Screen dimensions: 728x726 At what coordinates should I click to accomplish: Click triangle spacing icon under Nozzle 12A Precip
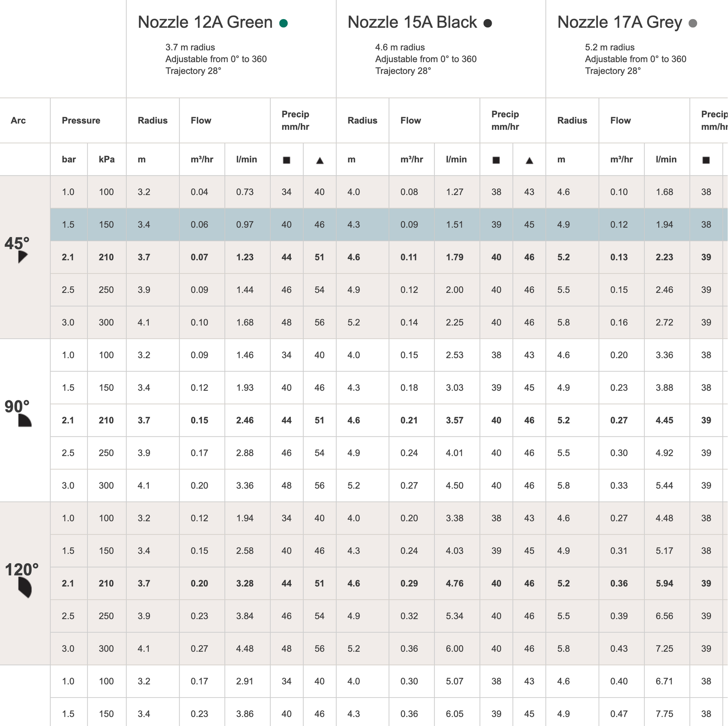tap(319, 161)
